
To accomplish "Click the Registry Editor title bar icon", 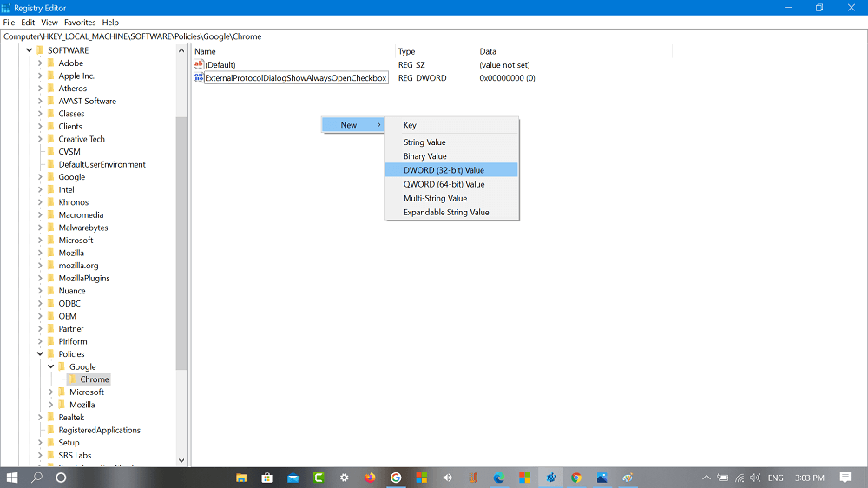I will coord(5,8).
